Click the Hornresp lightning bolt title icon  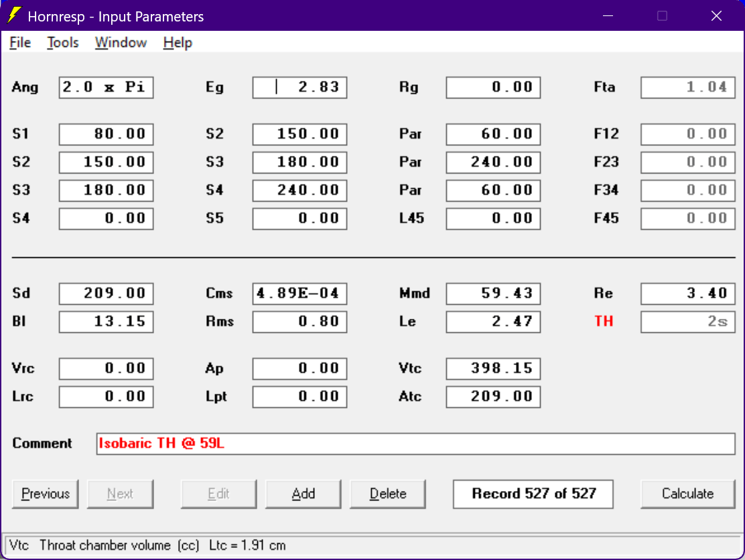click(14, 15)
